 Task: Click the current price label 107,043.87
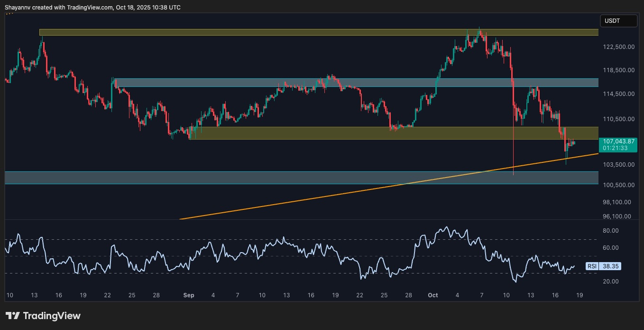pyautogui.click(x=619, y=141)
